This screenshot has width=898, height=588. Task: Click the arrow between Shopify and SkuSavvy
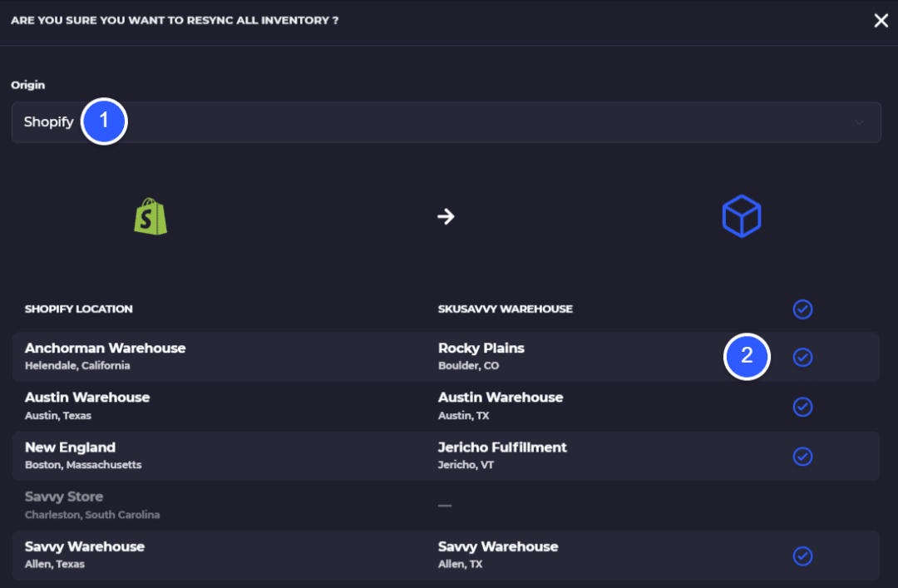(446, 216)
